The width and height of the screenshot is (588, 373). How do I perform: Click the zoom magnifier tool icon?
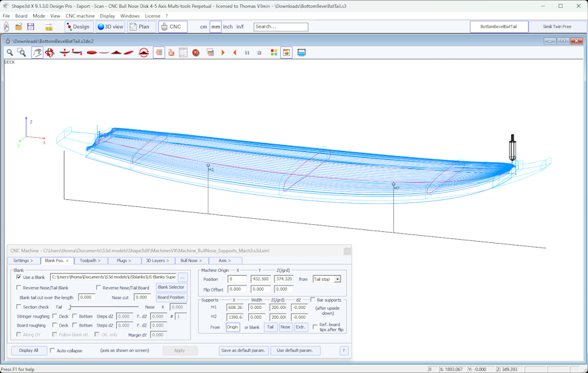click(10, 52)
